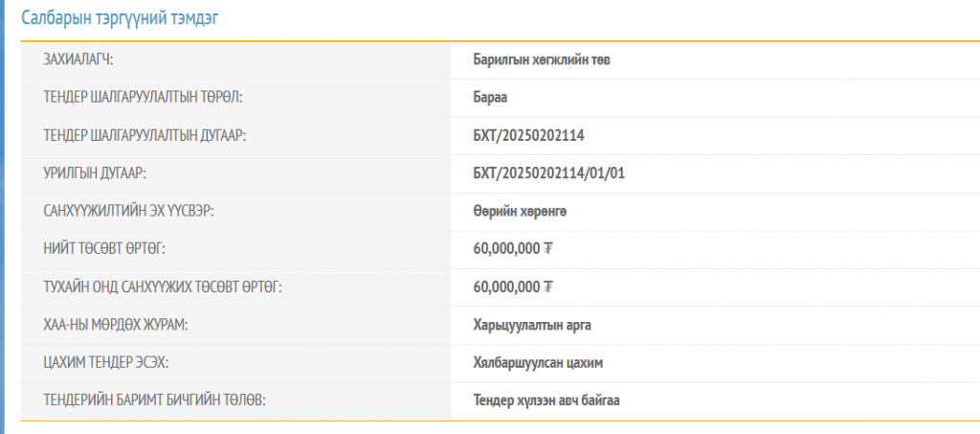Click the Барилгын хөгжлийн төв value
980x434 pixels.
pyautogui.click(x=541, y=59)
